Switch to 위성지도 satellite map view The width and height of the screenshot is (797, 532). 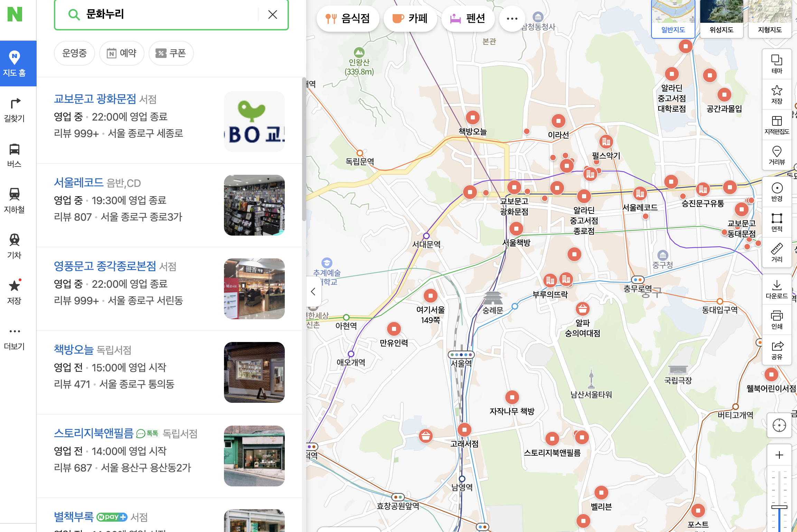coord(721,19)
